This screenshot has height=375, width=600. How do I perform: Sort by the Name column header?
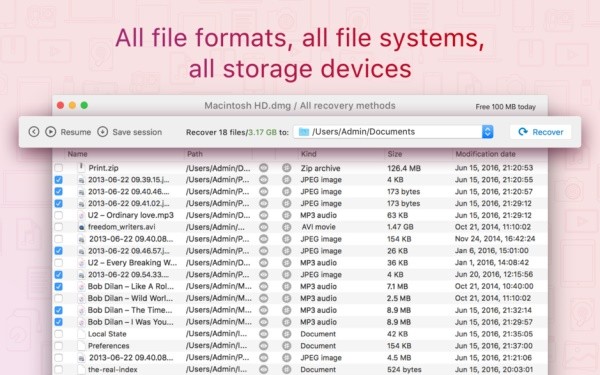pos(77,154)
